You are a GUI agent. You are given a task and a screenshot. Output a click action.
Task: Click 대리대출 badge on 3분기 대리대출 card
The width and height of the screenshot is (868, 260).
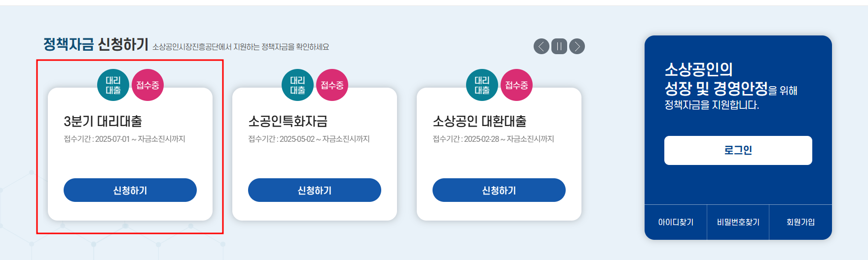113,85
